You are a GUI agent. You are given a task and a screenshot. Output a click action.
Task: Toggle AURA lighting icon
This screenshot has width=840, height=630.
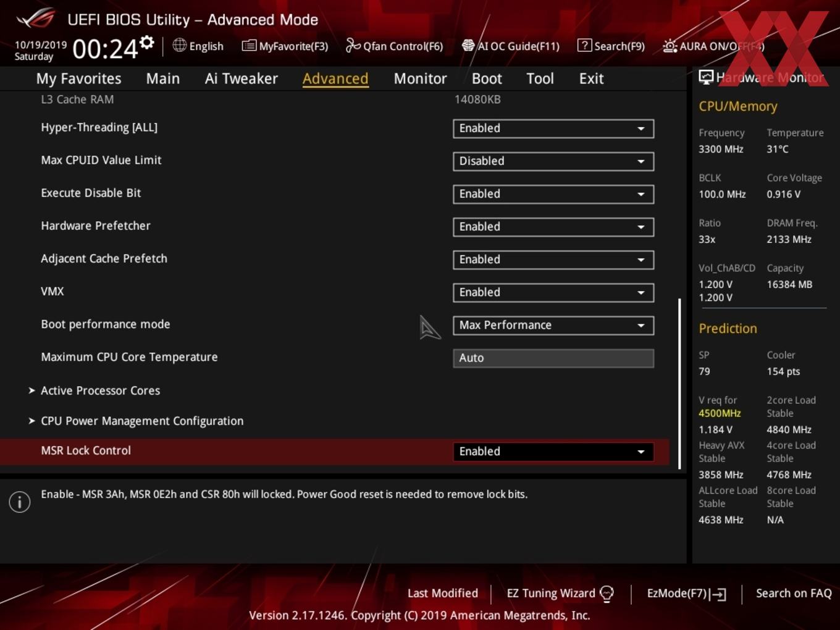point(670,46)
